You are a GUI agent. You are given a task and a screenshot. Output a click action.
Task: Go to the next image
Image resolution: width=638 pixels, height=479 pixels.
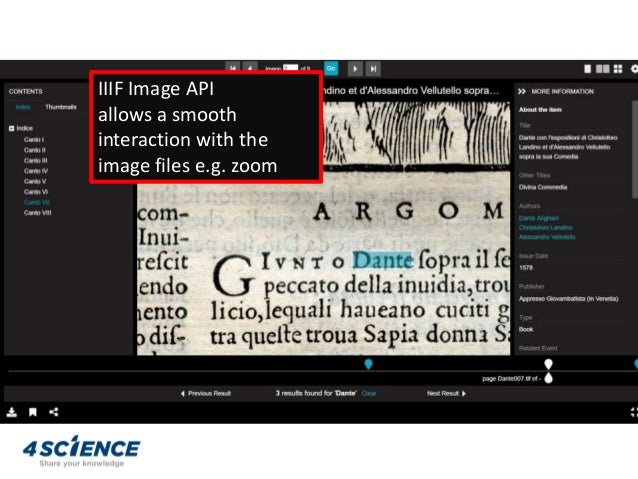[355, 69]
